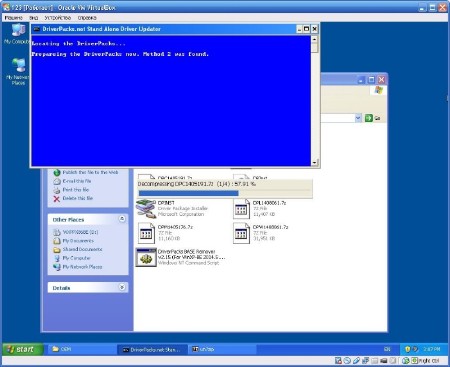The height and width of the screenshot is (367, 450).
Task: Click the DPM1405176.7z file name
Action: [175, 227]
